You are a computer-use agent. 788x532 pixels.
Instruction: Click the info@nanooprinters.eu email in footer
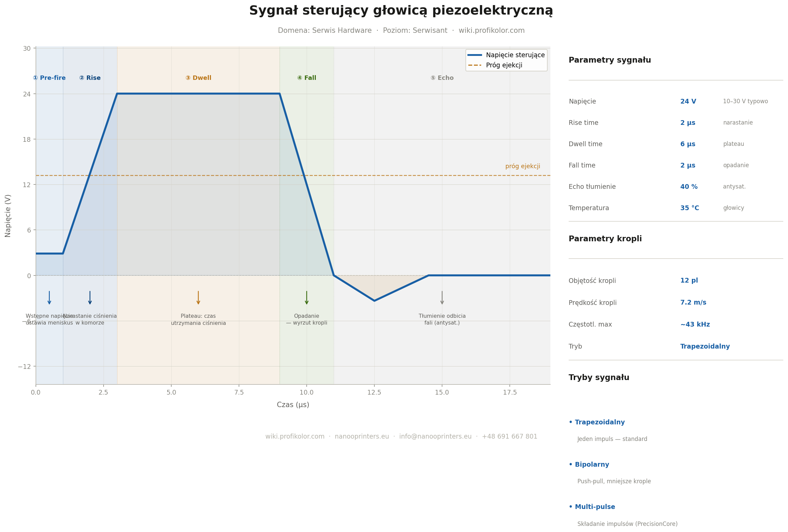pyautogui.click(x=435, y=436)
